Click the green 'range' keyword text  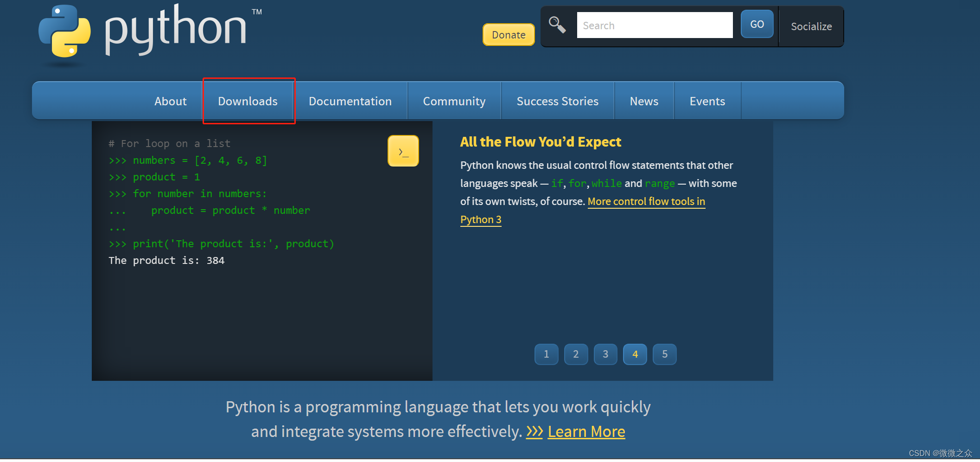[660, 184]
